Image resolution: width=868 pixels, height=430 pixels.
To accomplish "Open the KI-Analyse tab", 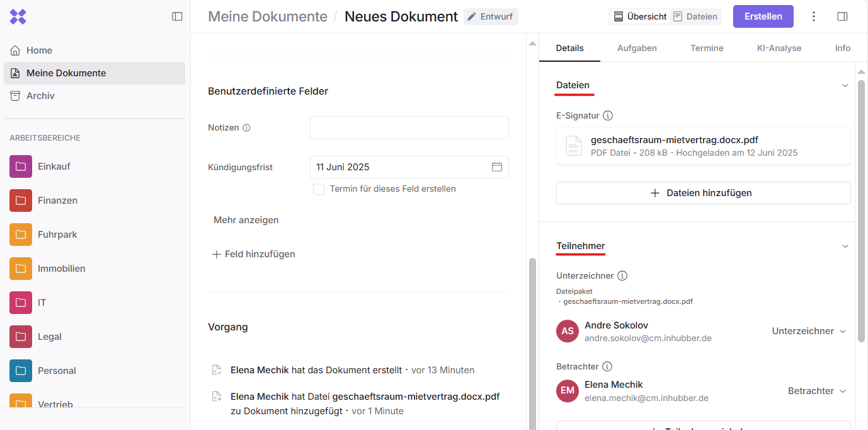I will (x=779, y=48).
